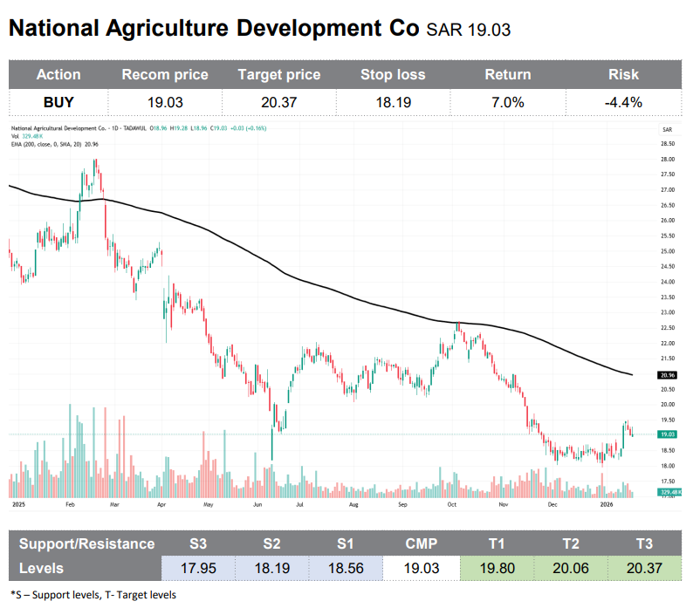Click the S3 support level value 17.95
The image size is (700, 608).
click(x=198, y=569)
